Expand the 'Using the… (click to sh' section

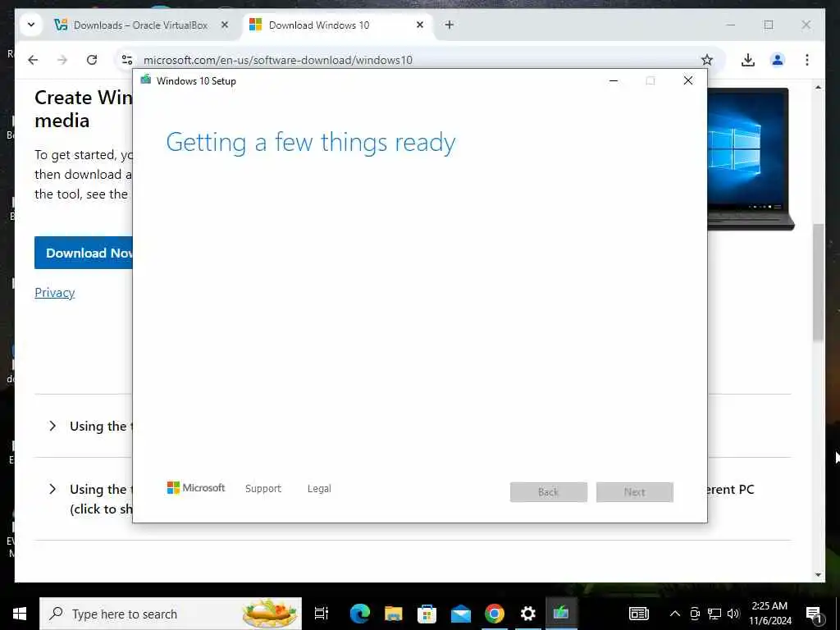pos(52,489)
